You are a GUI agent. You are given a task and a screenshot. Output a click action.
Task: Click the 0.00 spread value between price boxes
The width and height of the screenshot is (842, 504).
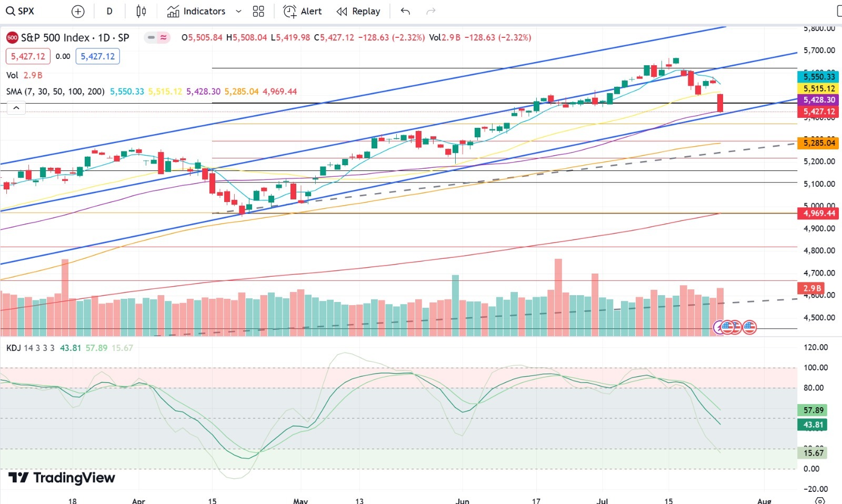tap(63, 56)
